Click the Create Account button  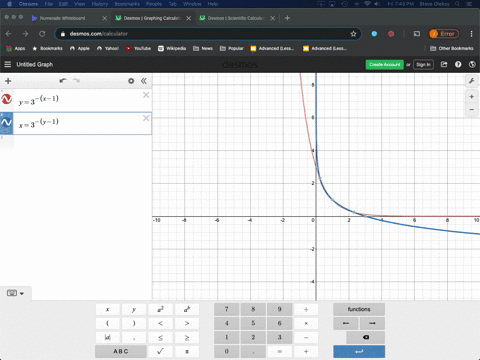pyautogui.click(x=385, y=64)
